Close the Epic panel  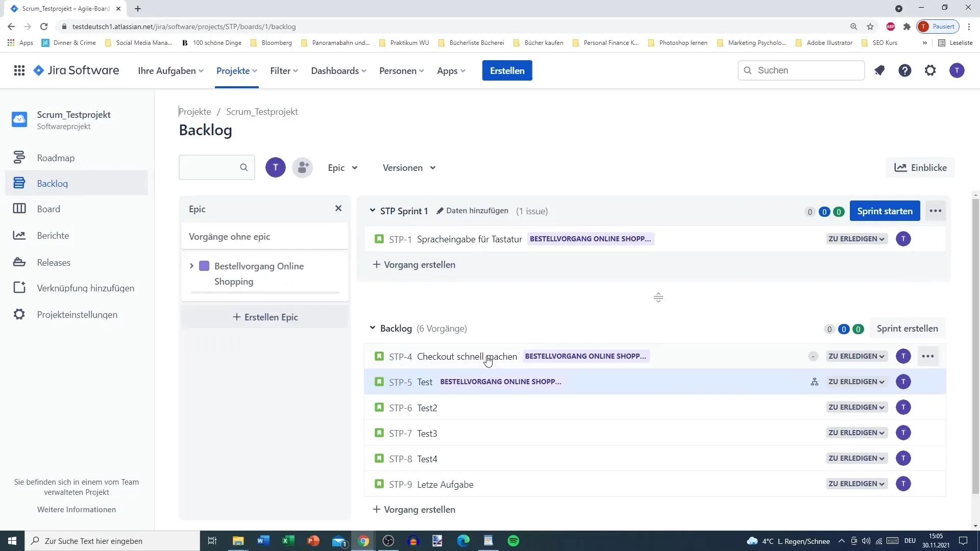pos(338,208)
